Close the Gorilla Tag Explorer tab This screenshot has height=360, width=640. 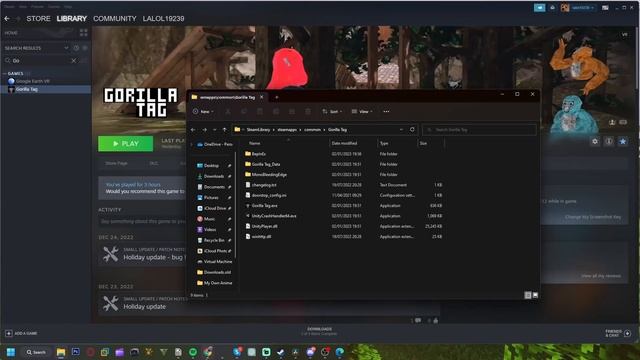pyautogui.click(x=262, y=97)
